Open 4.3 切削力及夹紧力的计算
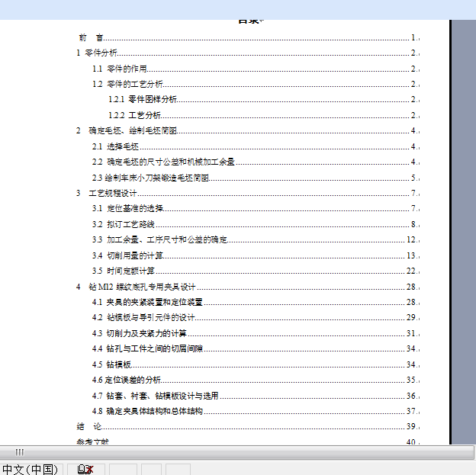This screenshot has width=476, height=475. (256, 333)
